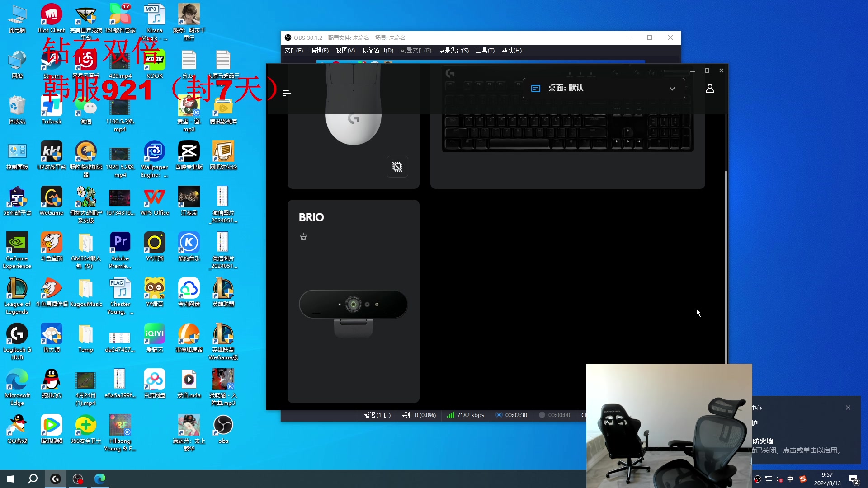Enable the G HUB device settings toggle
Screen dimensions: 868x488
tap(397, 166)
